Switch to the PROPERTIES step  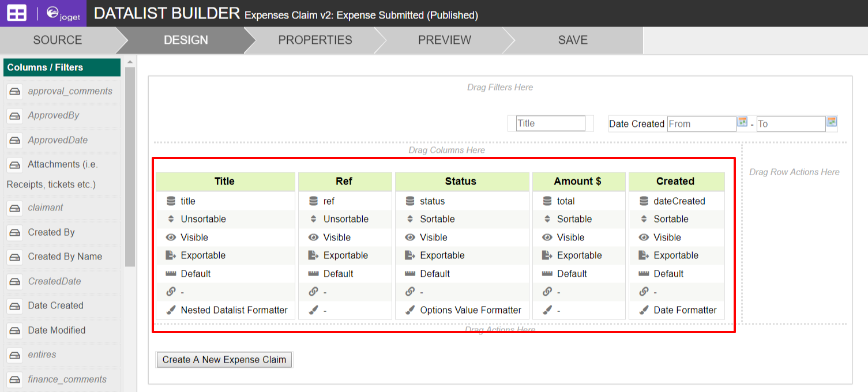click(x=315, y=40)
